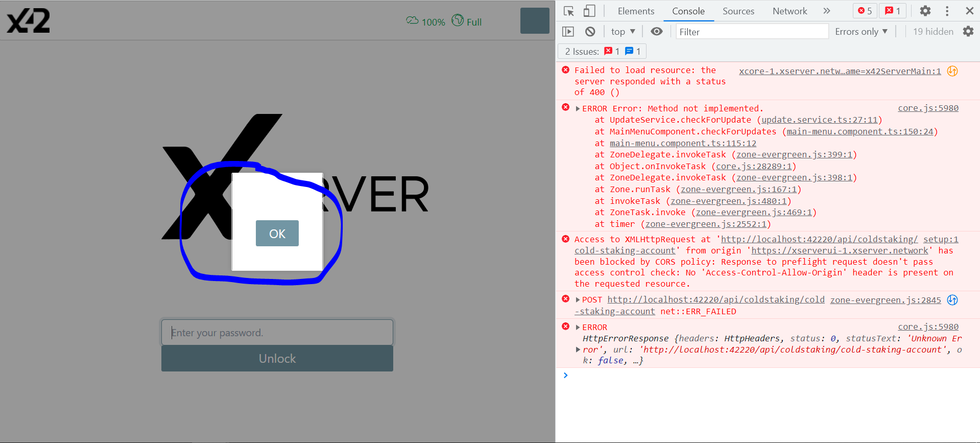
Task: Click the Unlock button
Action: pos(277,359)
